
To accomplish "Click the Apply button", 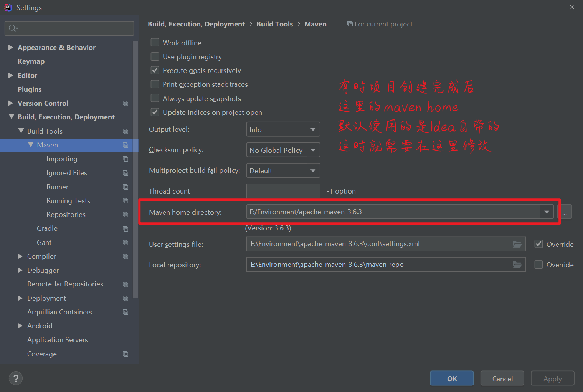I will (x=553, y=379).
